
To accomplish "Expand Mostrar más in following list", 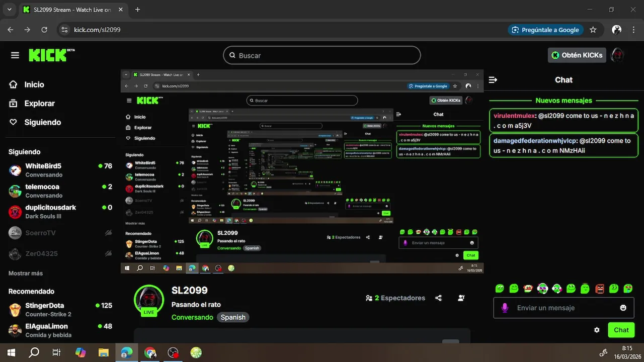I will (x=26, y=274).
